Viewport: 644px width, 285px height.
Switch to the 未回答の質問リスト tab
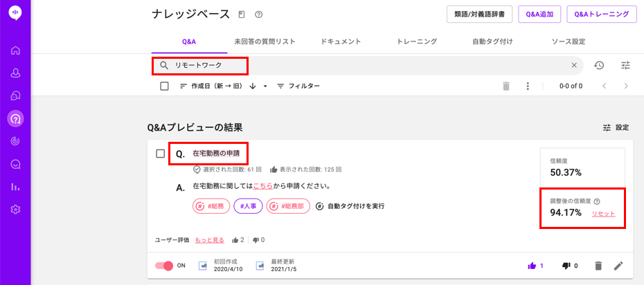point(265,42)
